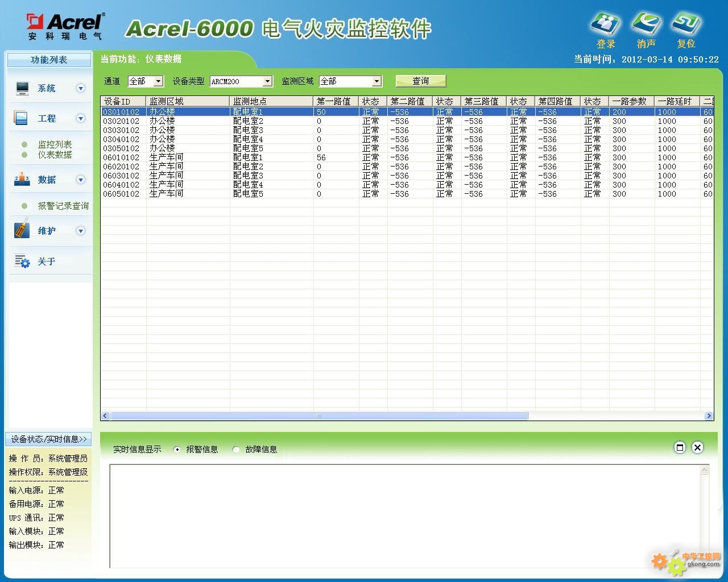This screenshot has height=582, width=728.
Task: Select the 报警信息 radio button
Action: tap(177, 450)
